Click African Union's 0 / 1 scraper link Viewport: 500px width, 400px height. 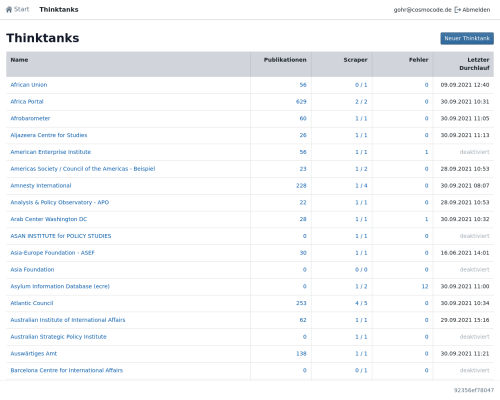point(361,85)
